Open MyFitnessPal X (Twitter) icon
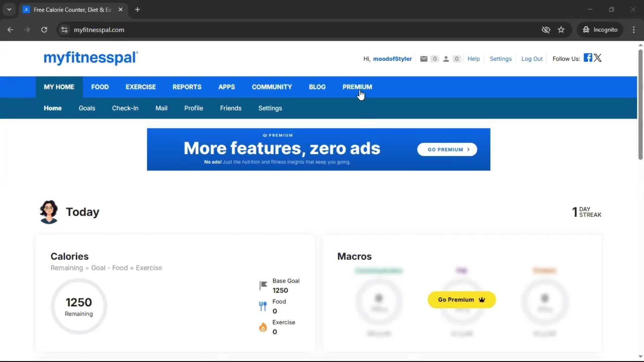The height and width of the screenshot is (362, 644). [x=598, y=58]
